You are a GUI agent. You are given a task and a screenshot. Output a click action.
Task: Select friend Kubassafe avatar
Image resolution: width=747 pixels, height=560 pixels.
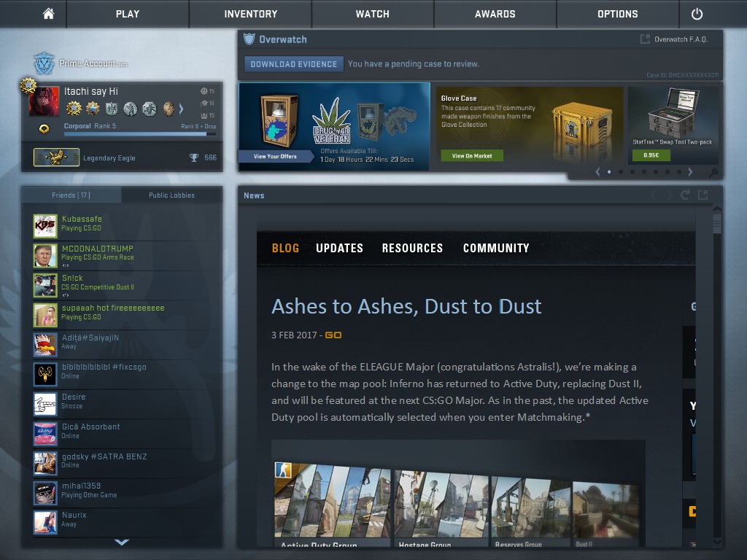pyautogui.click(x=45, y=226)
